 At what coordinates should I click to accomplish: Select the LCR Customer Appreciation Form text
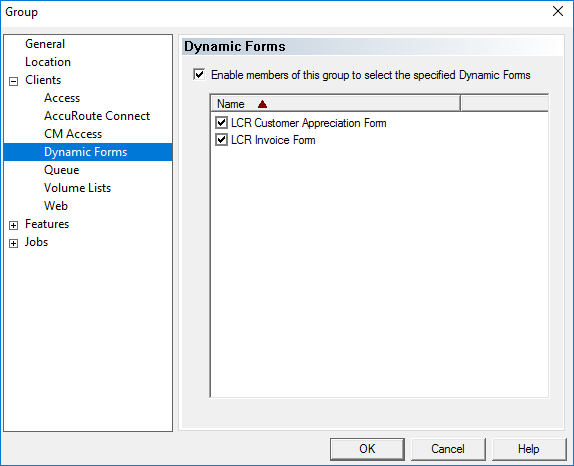tap(309, 123)
